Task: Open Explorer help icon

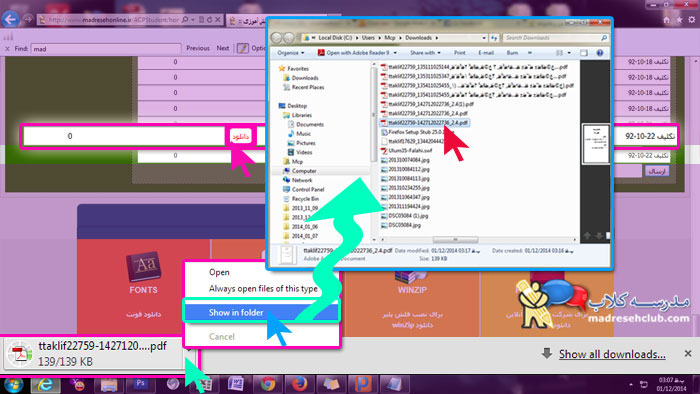Action: click(600, 53)
